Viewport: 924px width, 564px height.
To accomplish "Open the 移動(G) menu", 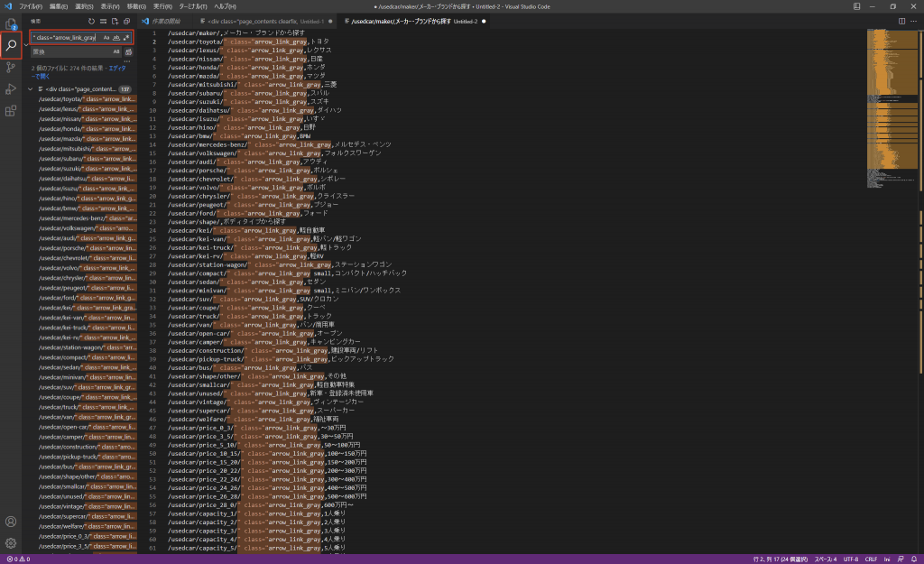I will tap(136, 6).
